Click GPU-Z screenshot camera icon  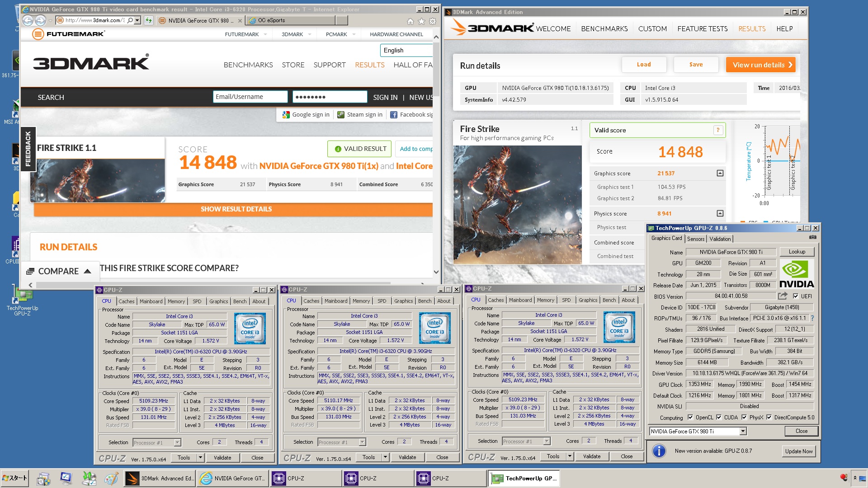click(812, 237)
